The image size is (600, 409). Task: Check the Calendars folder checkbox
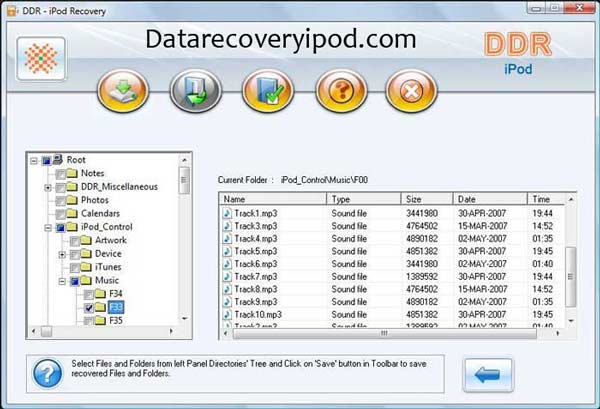pyautogui.click(x=60, y=214)
